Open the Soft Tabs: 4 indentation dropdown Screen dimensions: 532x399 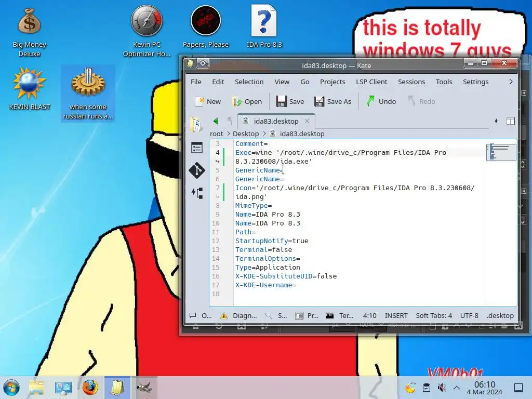(434, 315)
